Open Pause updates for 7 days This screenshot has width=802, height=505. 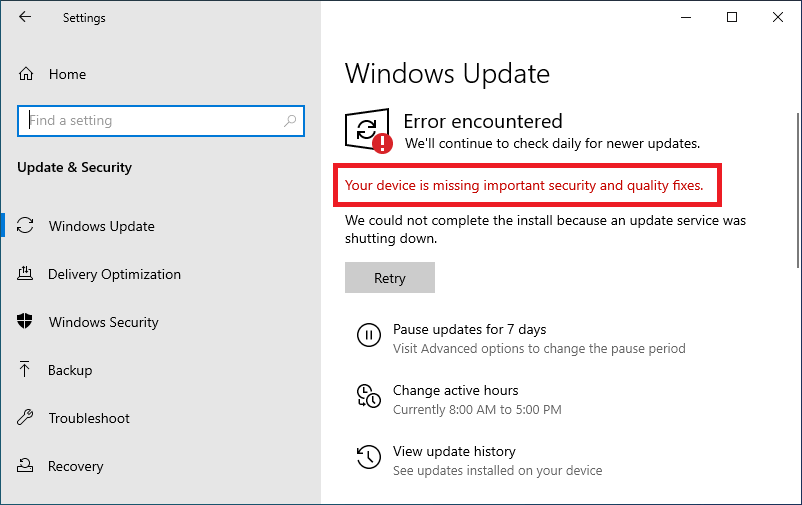coord(469,329)
